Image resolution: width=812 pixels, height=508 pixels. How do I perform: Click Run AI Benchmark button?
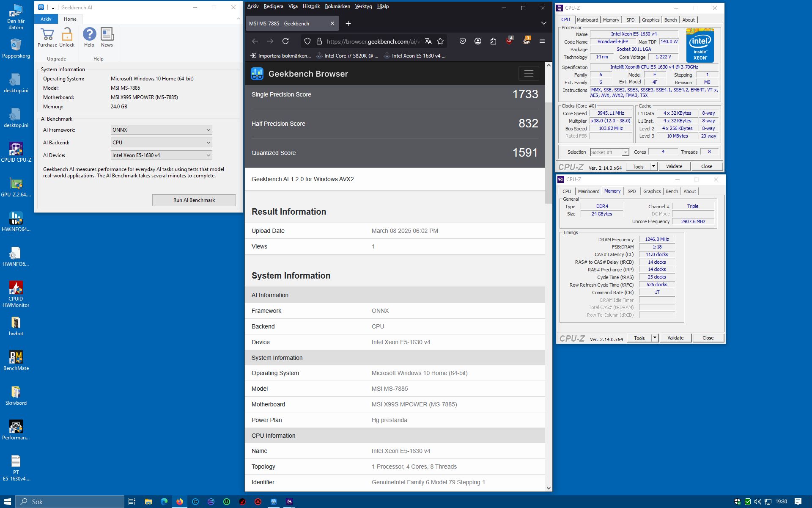pos(194,200)
